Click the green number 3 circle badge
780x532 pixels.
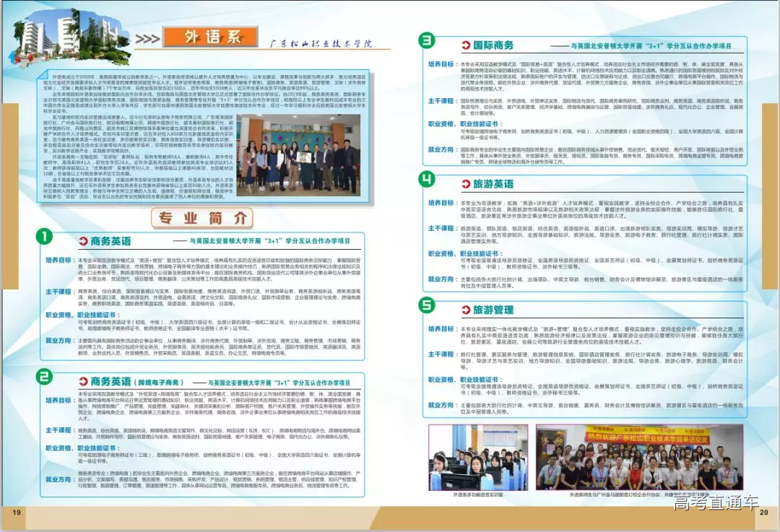click(428, 40)
